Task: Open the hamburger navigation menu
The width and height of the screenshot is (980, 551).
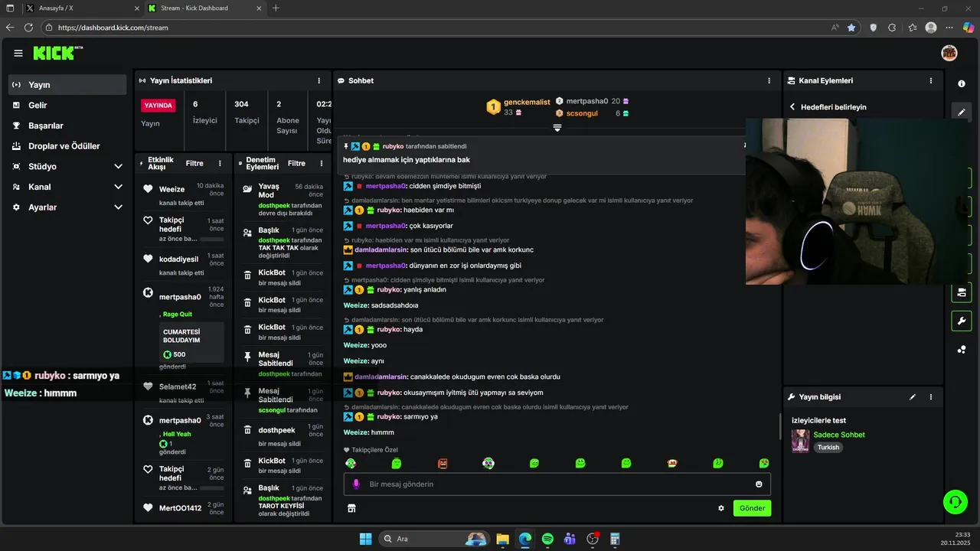Action: (18, 53)
